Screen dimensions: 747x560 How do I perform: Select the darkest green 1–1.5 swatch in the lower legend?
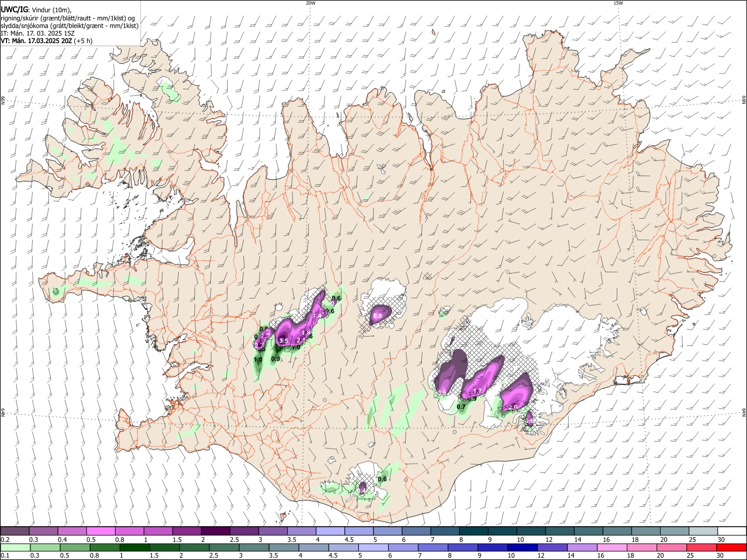pyautogui.click(x=134, y=547)
